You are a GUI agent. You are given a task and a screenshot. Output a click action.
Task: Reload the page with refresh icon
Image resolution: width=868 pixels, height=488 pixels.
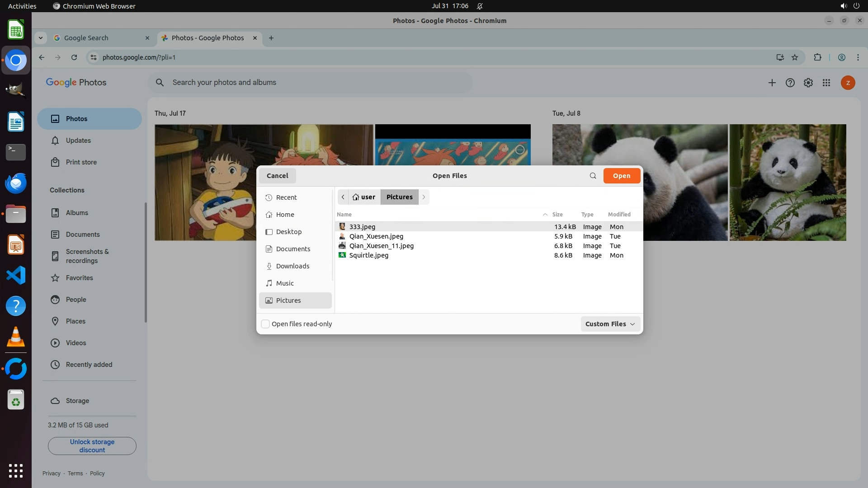click(x=74, y=57)
